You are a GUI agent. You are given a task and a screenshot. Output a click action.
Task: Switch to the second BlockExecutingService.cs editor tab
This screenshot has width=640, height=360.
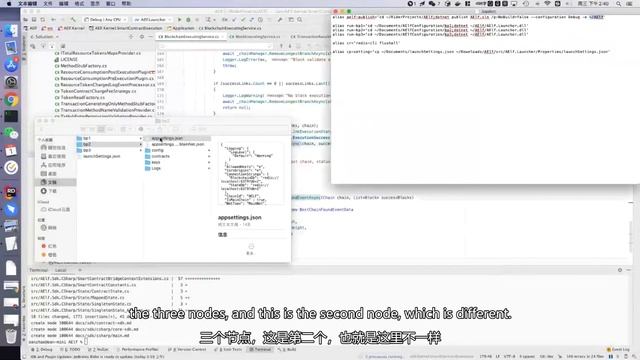click(256, 37)
